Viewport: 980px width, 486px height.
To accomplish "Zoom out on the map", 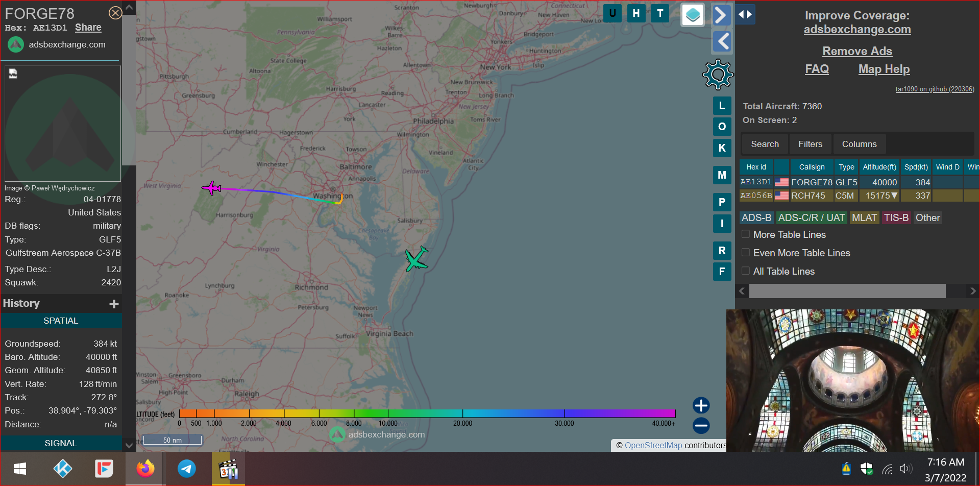I will 701,425.
